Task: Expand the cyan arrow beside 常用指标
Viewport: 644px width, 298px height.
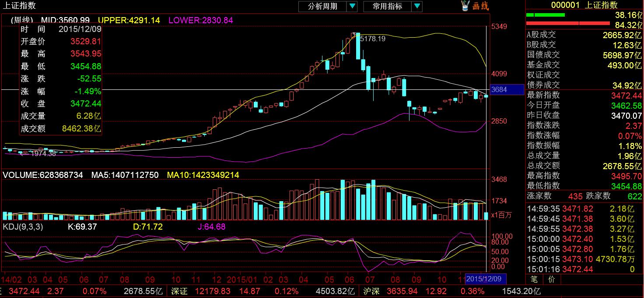Action: (x=417, y=6)
